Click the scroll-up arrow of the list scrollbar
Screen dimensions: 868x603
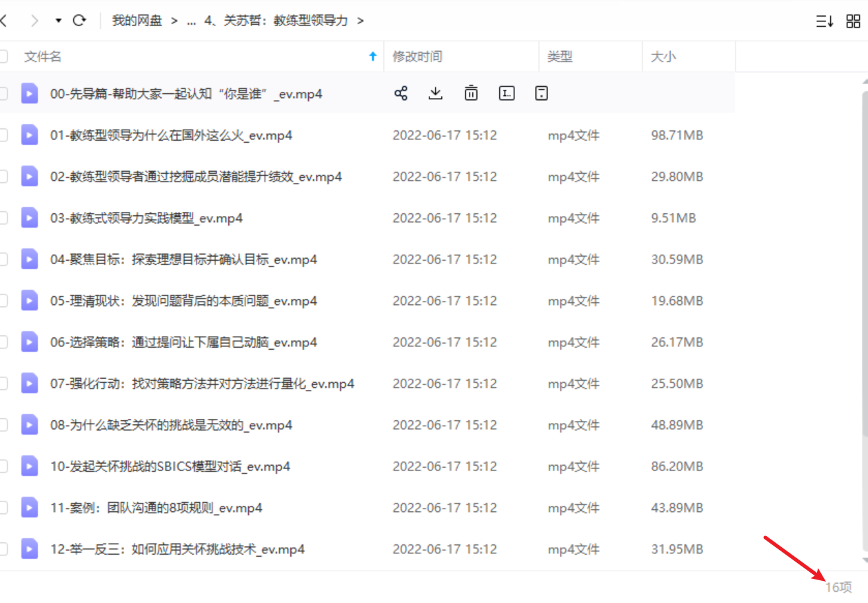[x=865, y=81]
